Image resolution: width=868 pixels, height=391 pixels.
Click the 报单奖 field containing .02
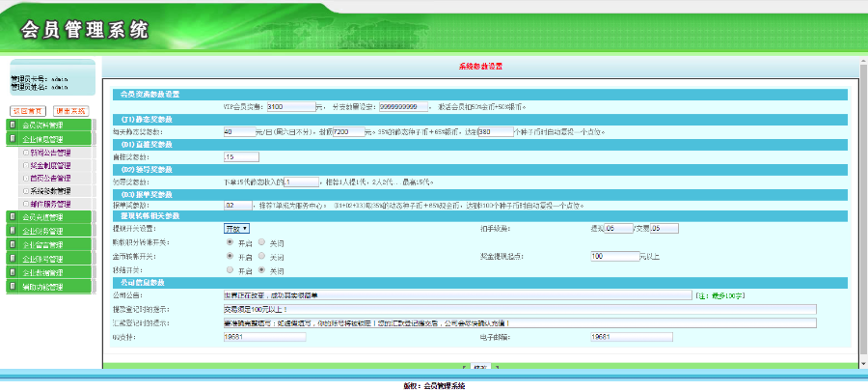[238, 206]
